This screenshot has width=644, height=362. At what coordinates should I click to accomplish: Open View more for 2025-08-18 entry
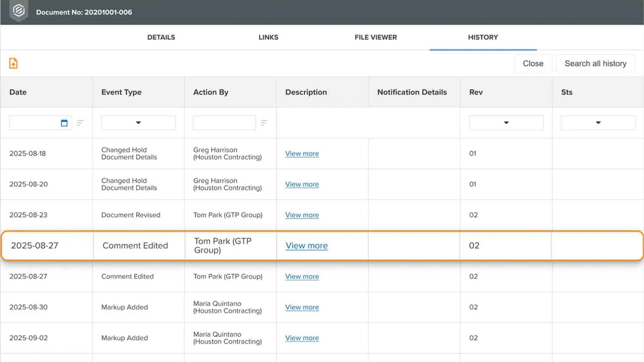click(x=302, y=153)
